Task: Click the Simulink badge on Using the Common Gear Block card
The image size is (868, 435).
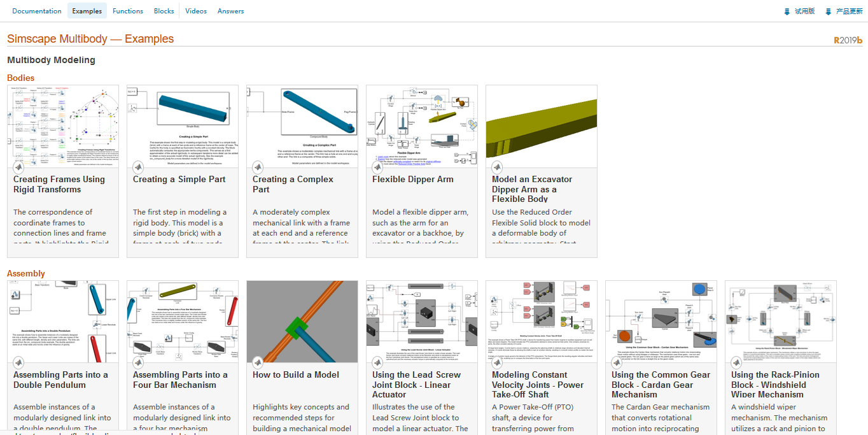Action: (617, 362)
